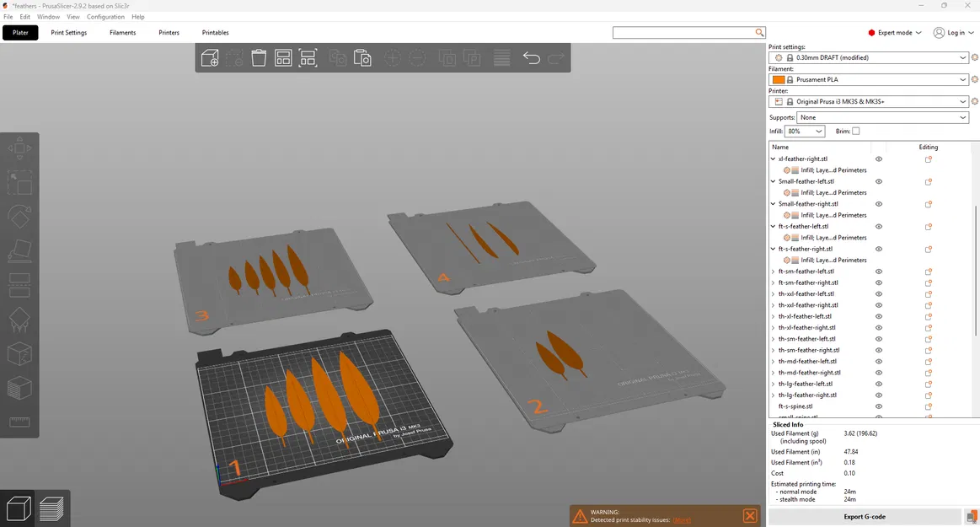Select the Measure ruler tool
This screenshot has height=527, width=980.
click(19, 422)
